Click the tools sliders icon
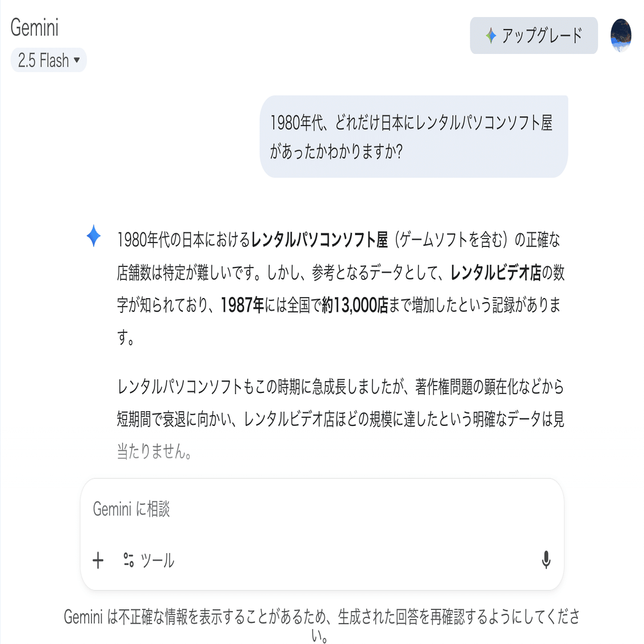Image resolution: width=644 pixels, height=644 pixels. click(128, 560)
